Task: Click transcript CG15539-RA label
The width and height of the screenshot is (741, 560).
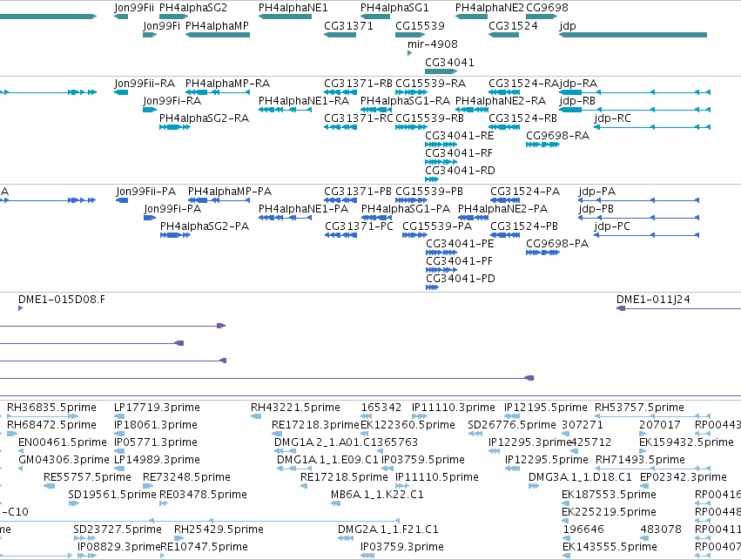Action: point(430,84)
